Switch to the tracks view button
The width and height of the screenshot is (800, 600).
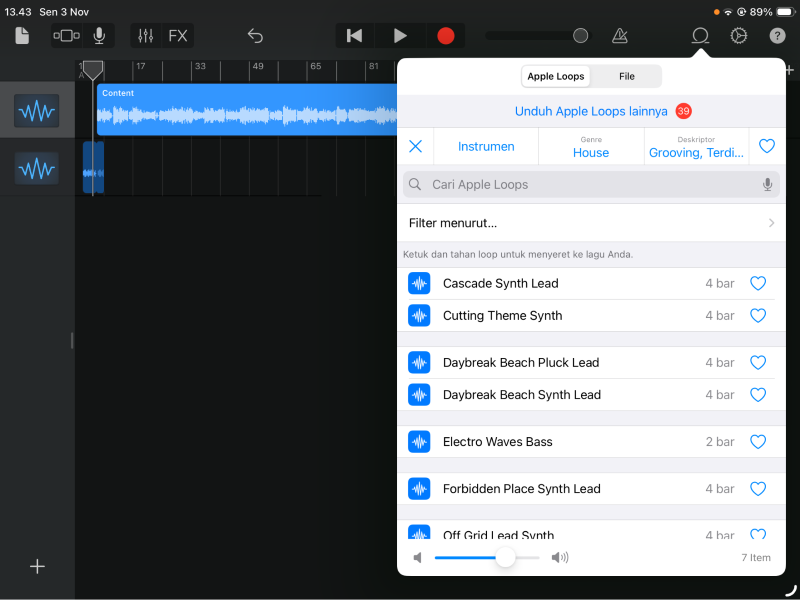[x=66, y=36]
